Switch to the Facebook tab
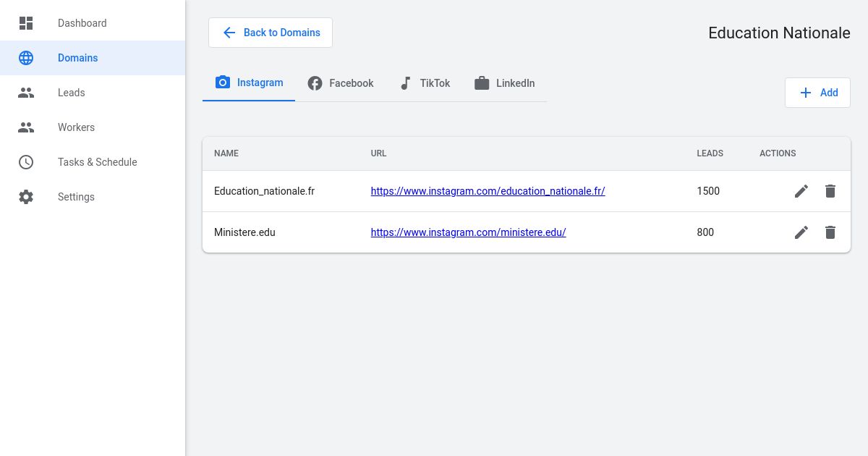 pos(340,83)
